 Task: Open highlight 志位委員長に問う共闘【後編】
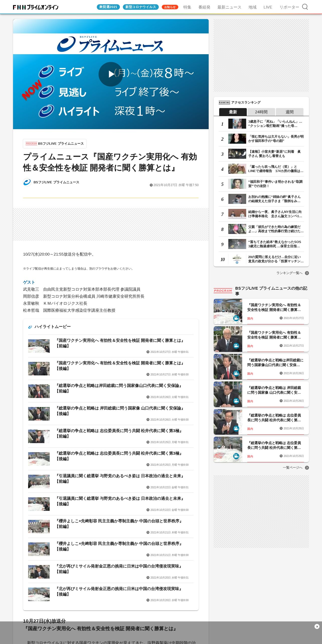click(111, 459)
